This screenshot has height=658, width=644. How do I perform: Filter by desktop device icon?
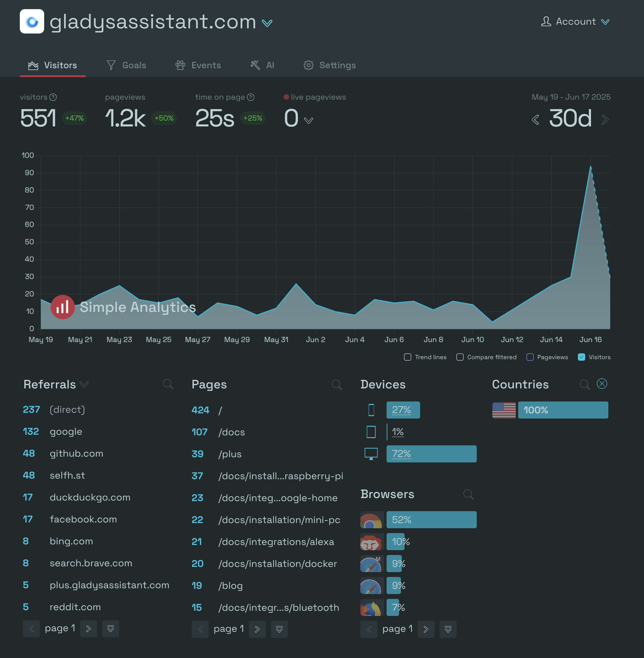[371, 454]
